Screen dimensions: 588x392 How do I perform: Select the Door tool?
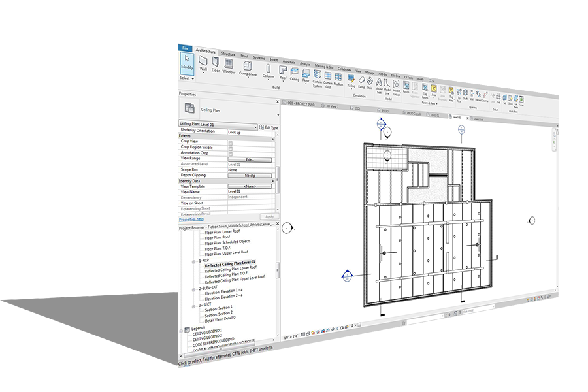click(215, 65)
